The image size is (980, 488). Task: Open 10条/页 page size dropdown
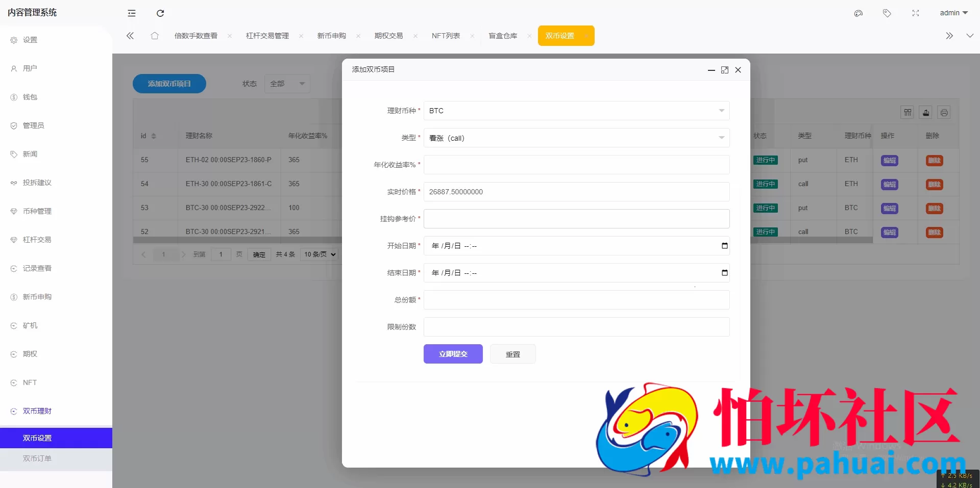click(x=320, y=254)
